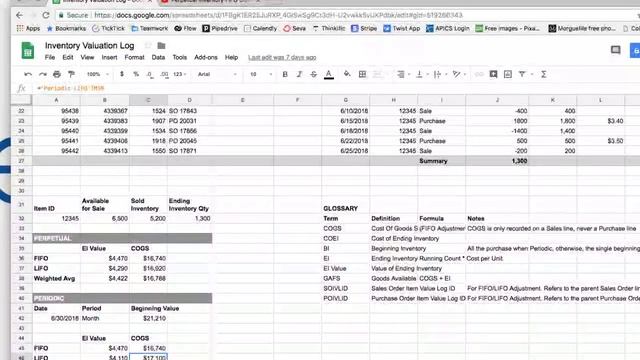Format as percent with % icon
Screen dimensions: 640x360
[x=136, y=74]
